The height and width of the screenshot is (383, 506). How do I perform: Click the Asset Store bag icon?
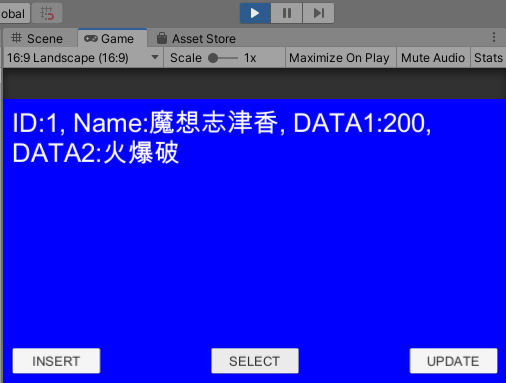tap(162, 38)
